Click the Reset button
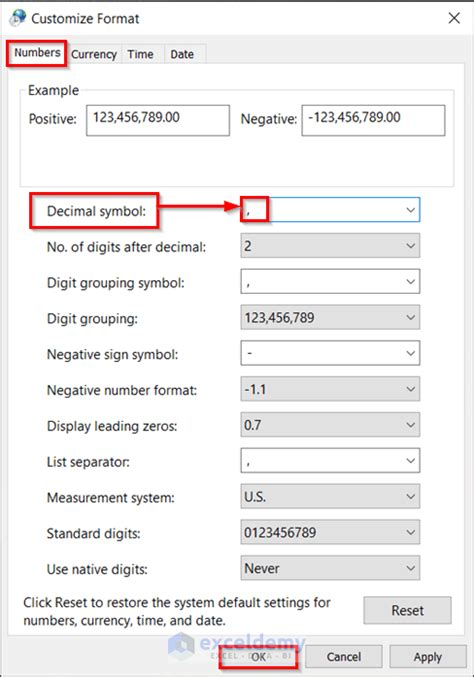Viewport: 474px width, 677px height. click(408, 611)
